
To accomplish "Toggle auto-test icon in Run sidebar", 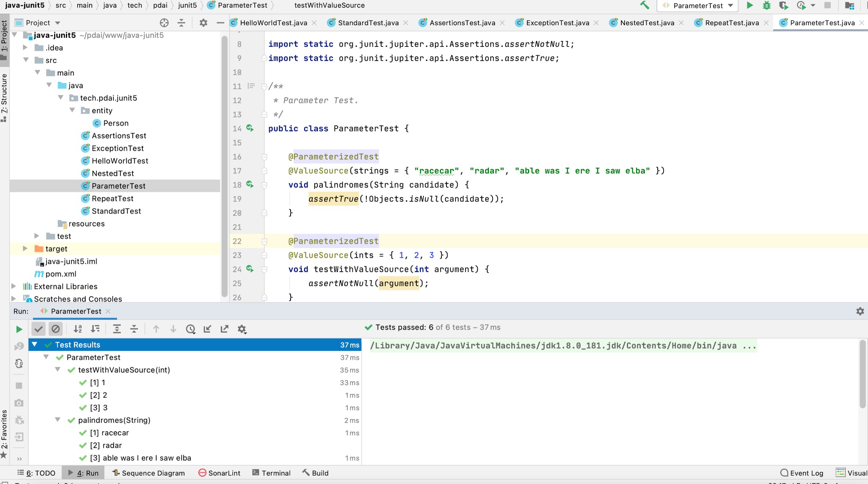I will coord(19,363).
